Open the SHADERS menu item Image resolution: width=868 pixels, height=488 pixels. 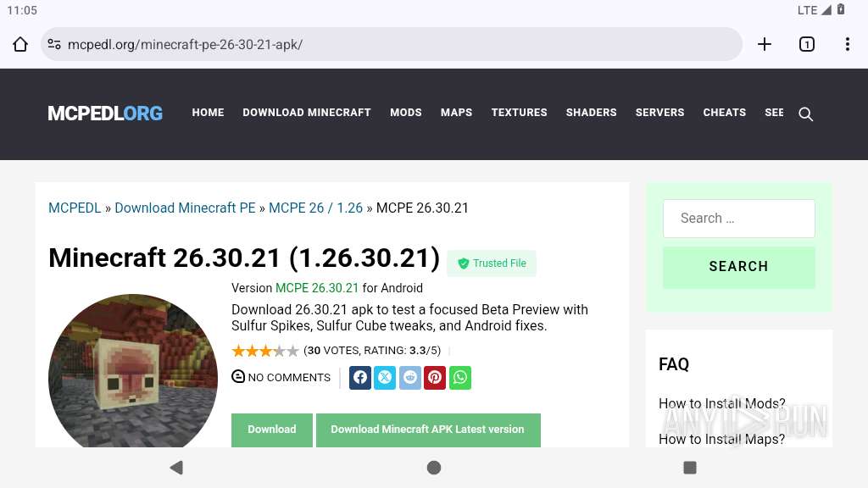coord(591,113)
